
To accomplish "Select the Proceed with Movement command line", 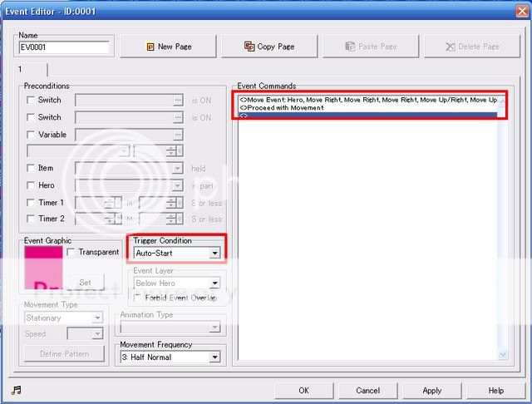I will [283, 108].
